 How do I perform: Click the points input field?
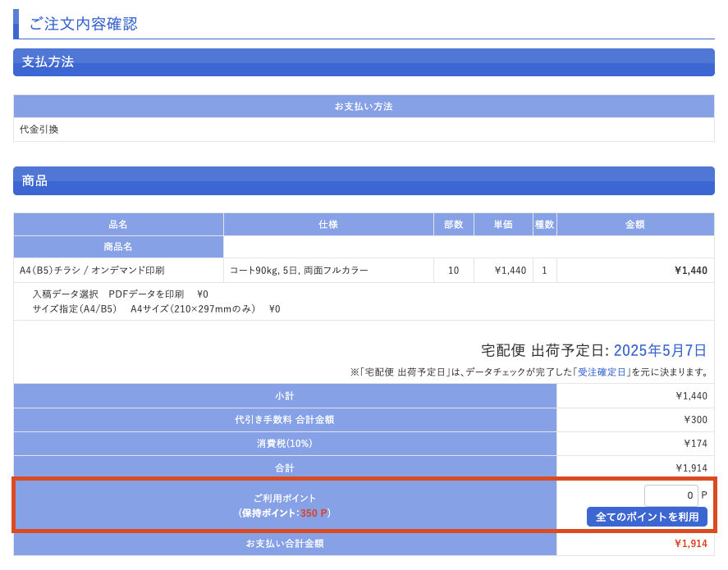point(671,495)
